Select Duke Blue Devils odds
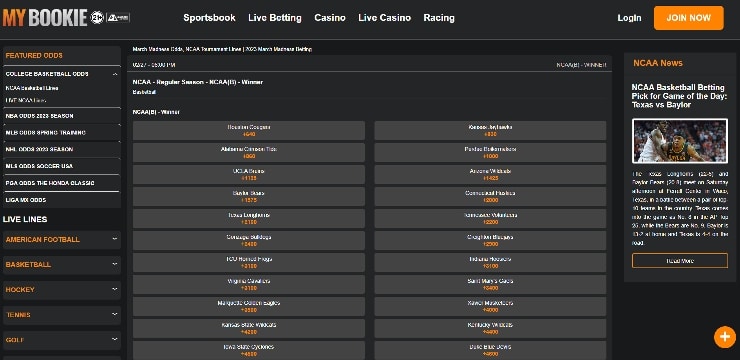Viewport: 740px width, 360px height. pyautogui.click(x=490, y=351)
